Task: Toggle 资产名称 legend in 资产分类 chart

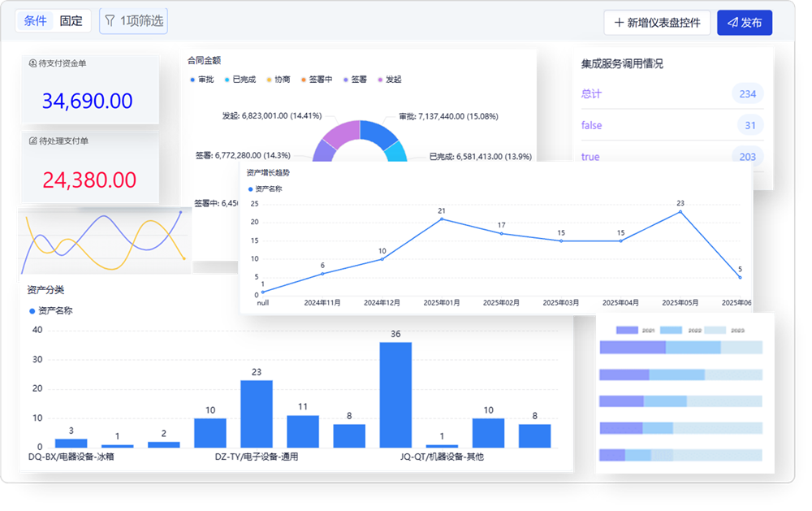Action: tap(50, 311)
